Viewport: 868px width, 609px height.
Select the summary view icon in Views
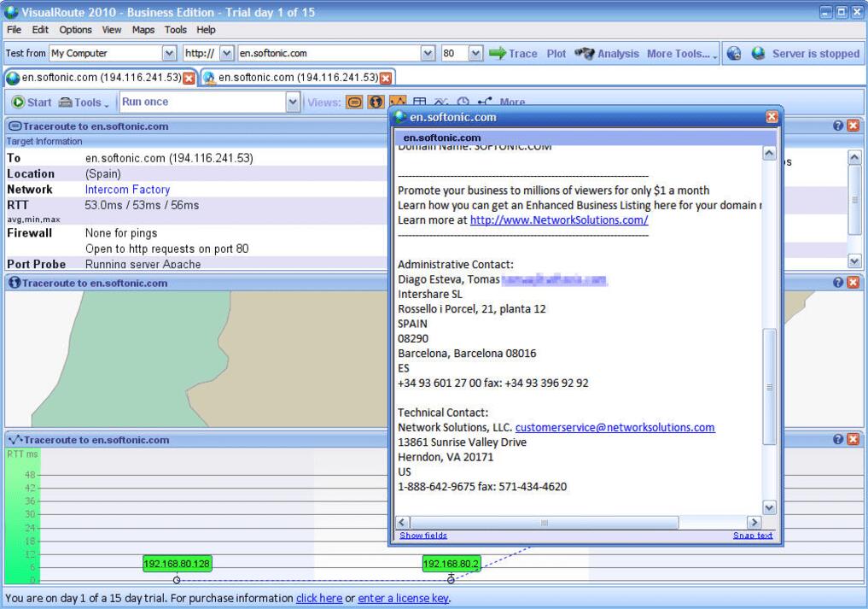[354, 102]
